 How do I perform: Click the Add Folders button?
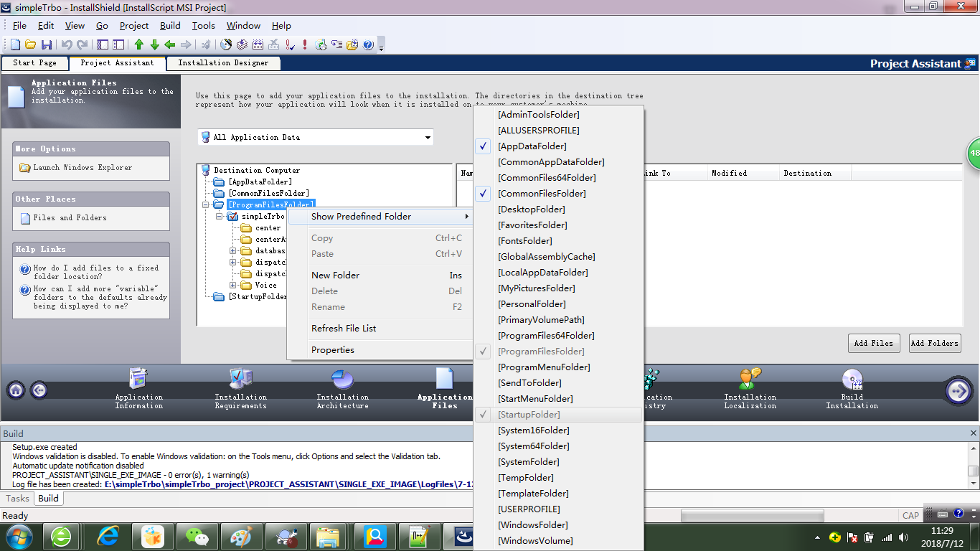click(934, 343)
